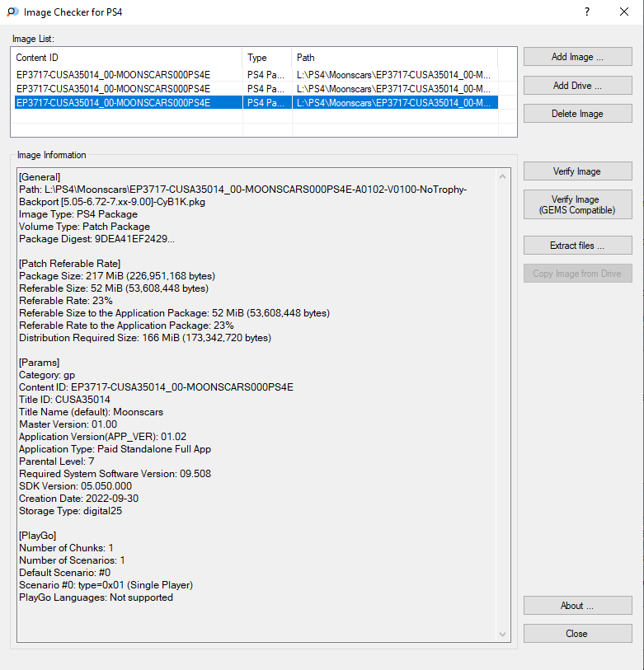The width and height of the screenshot is (644, 670).
Task: Close the window with the X button
Action: click(624, 12)
